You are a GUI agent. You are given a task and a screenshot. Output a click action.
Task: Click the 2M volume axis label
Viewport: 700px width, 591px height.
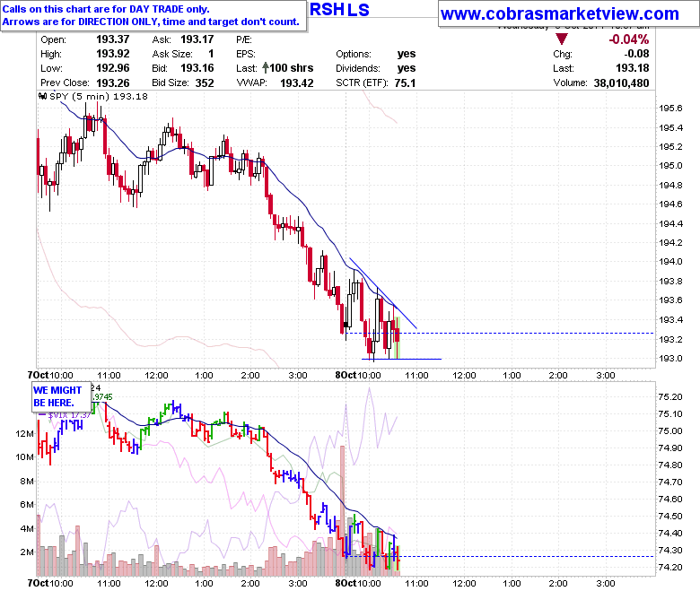(x=27, y=552)
